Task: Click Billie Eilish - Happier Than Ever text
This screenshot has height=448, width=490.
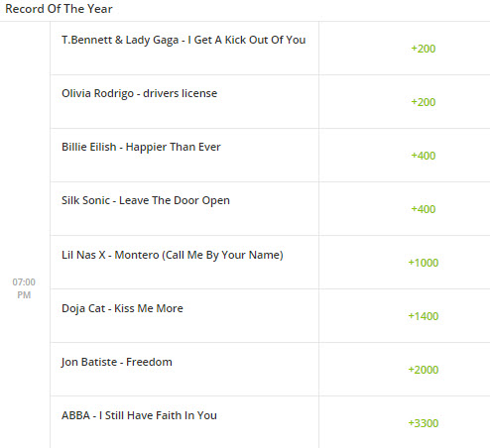Action: [x=141, y=147]
